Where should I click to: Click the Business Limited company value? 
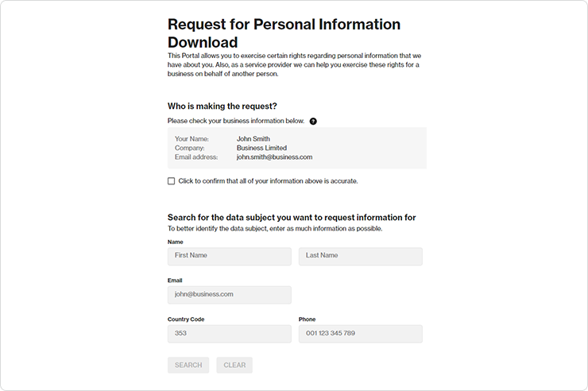[261, 148]
